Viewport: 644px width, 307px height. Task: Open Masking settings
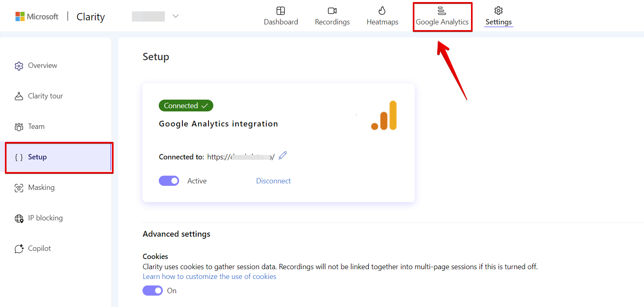(41, 187)
